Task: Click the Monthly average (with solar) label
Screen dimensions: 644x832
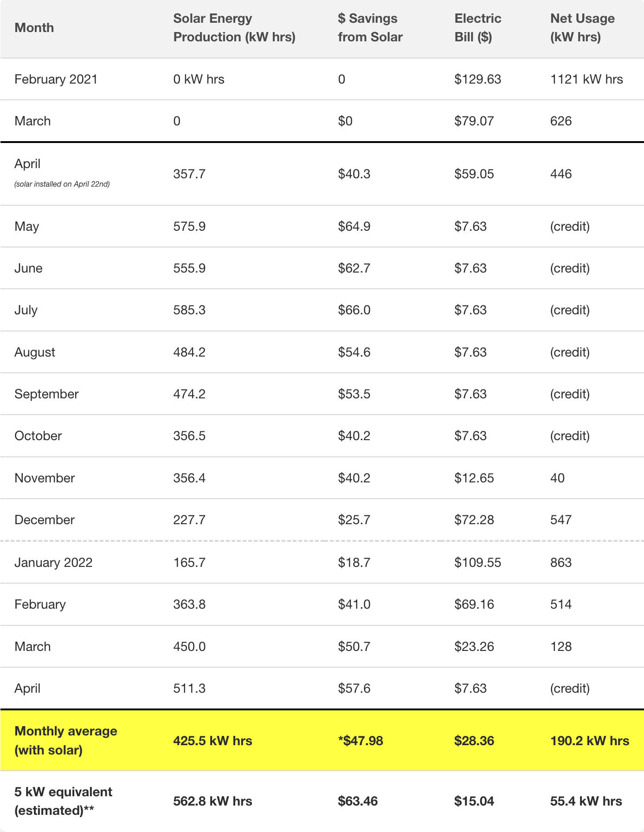Action: (66, 741)
